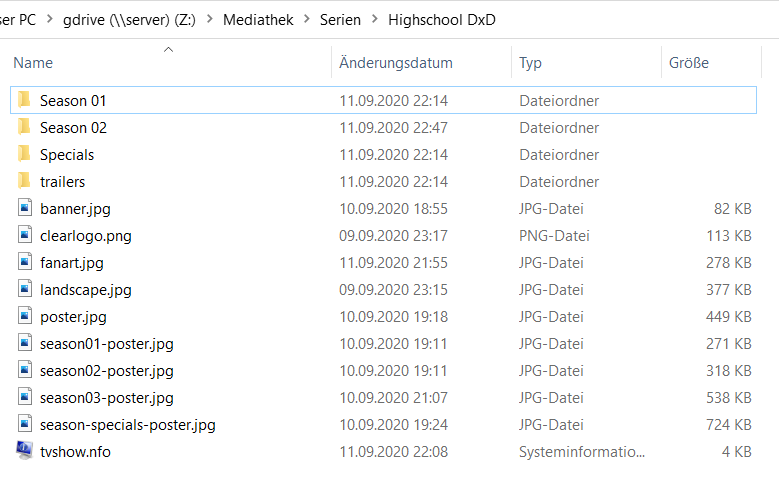
Task: Click the Season 02 folder icon
Action: (x=24, y=127)
